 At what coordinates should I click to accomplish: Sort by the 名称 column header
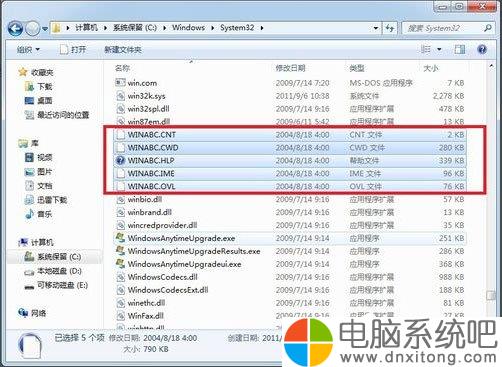[x=122, y=68]
